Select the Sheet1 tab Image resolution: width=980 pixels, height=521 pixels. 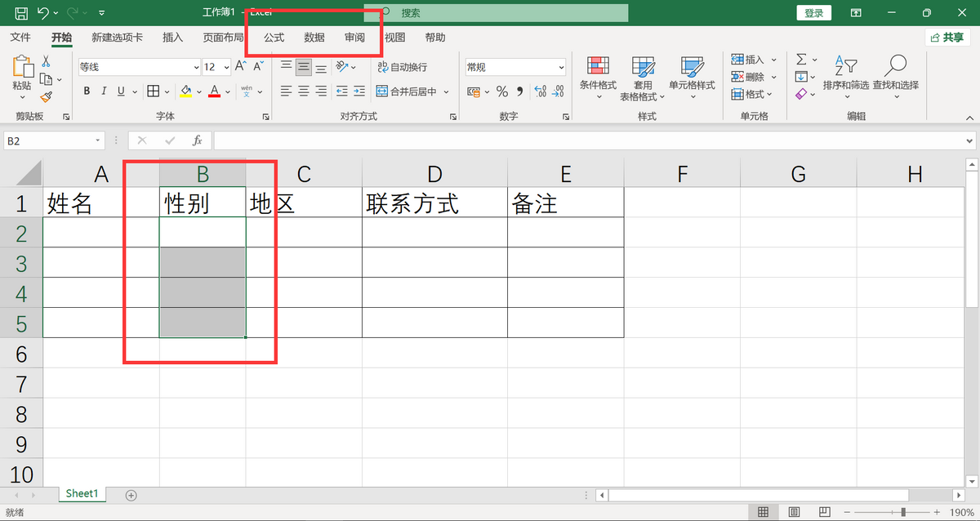point(82,494)
